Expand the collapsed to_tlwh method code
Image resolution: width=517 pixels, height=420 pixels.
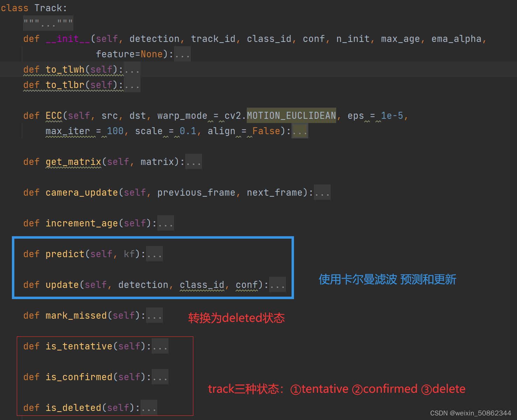coord(132,69)
